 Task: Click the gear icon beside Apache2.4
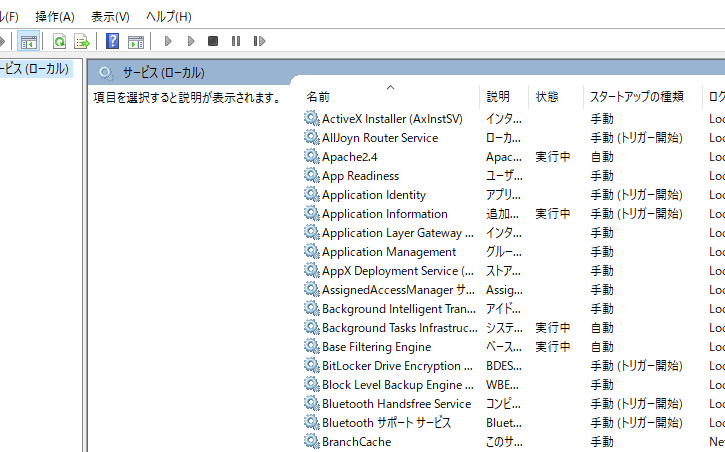click(x=312, y=156)
